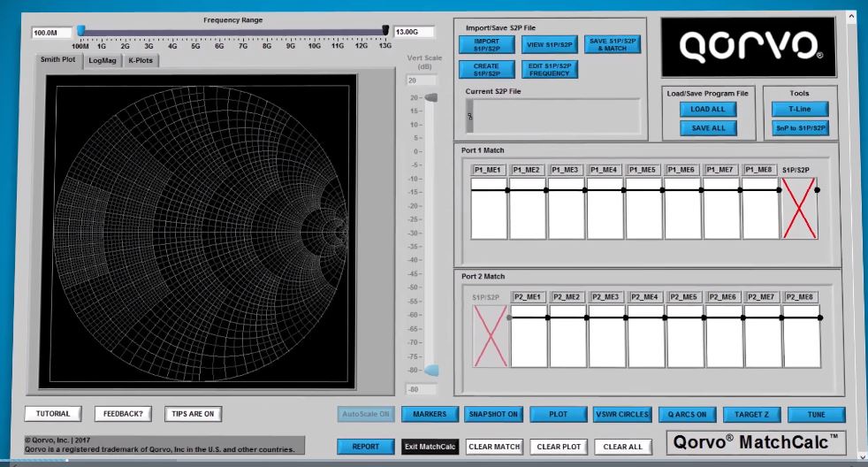Click IMPORT S1P/S2P button

coord(486,45)
